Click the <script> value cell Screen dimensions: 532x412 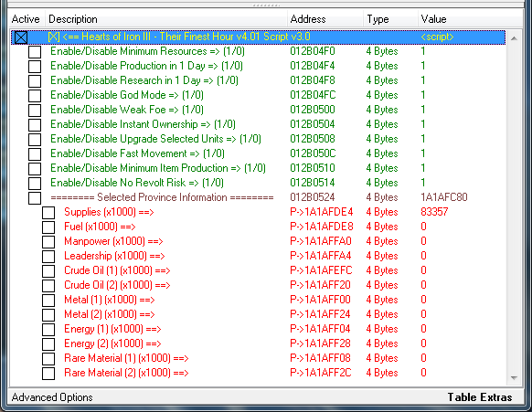[x=437, y=37]
